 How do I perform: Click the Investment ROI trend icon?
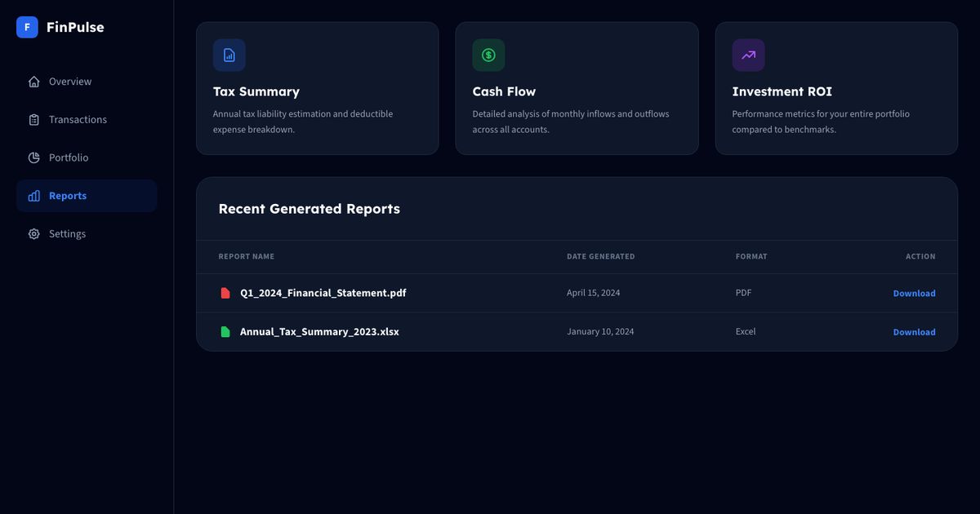click(x=748, y=55)
